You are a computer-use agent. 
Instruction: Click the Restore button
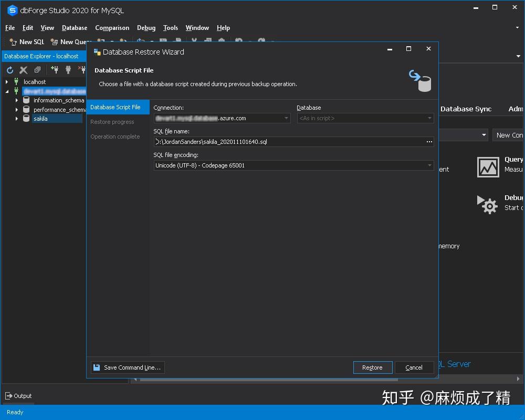tap(372, 367)
